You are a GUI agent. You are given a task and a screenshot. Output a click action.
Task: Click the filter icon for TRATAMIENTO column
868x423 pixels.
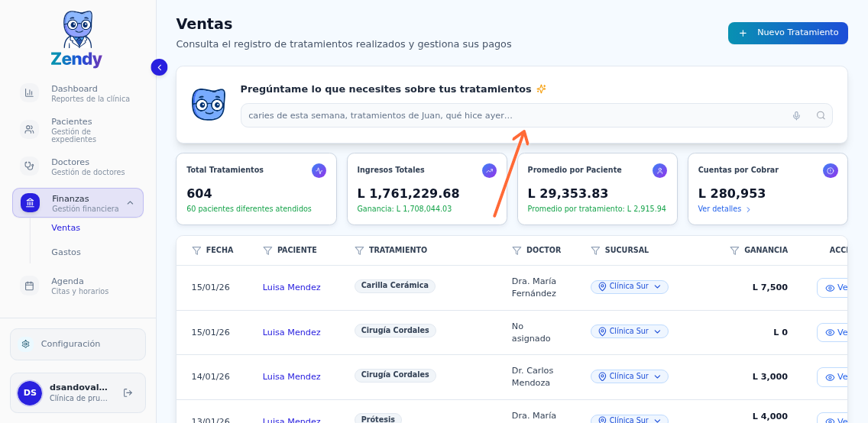[358, 250]
